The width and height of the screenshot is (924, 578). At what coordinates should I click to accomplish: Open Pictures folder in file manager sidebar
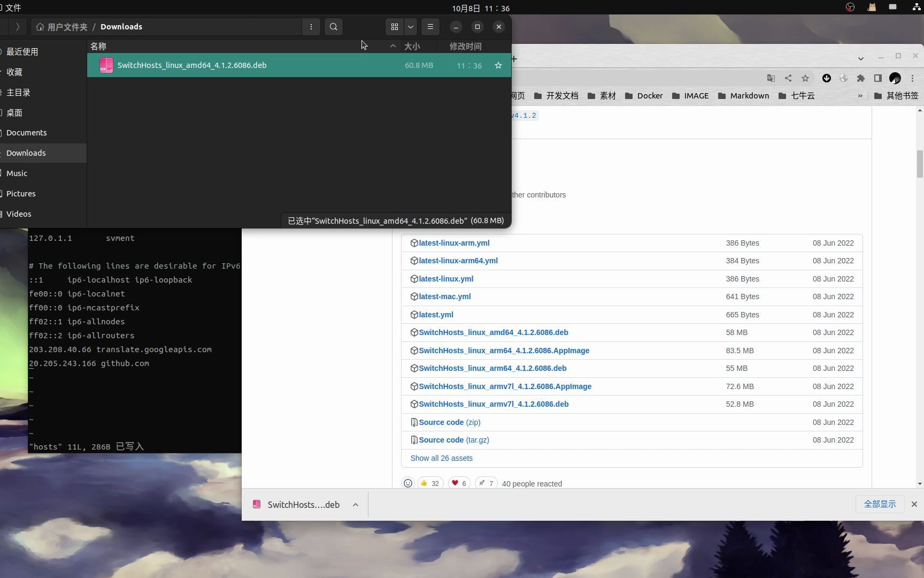click(x=43, y=194)
